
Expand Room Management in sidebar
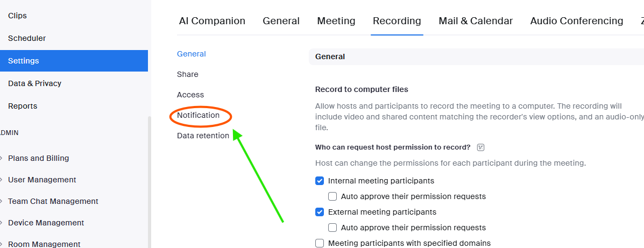click(44, 244)
